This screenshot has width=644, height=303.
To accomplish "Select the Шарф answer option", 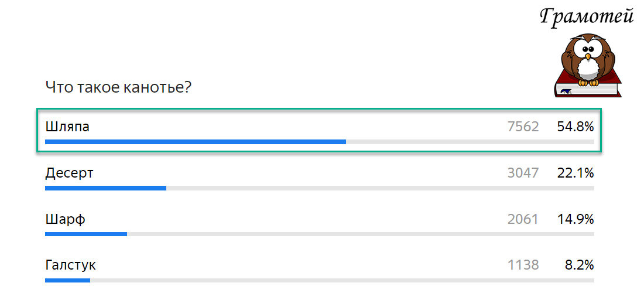I will (x=319, y=223).
